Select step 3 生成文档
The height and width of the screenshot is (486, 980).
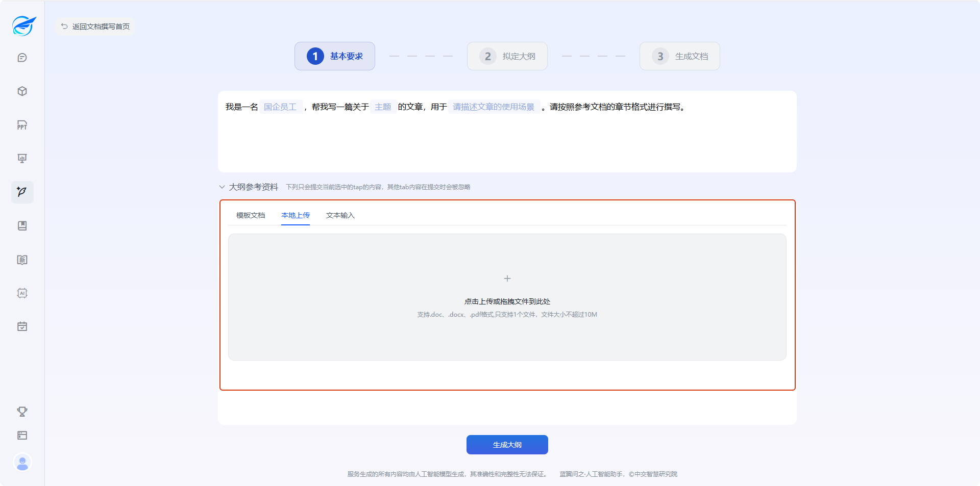pos(680,56)
